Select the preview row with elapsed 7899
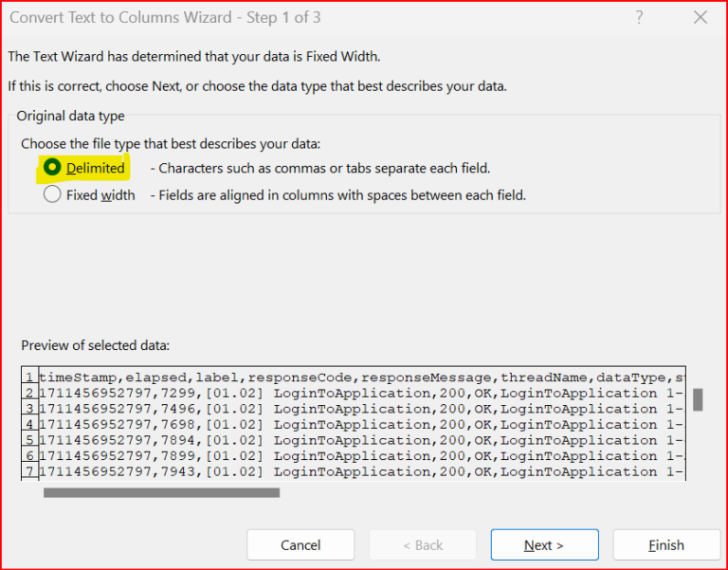This screenshot has width=728, height=570. click(x=360, y=456)
